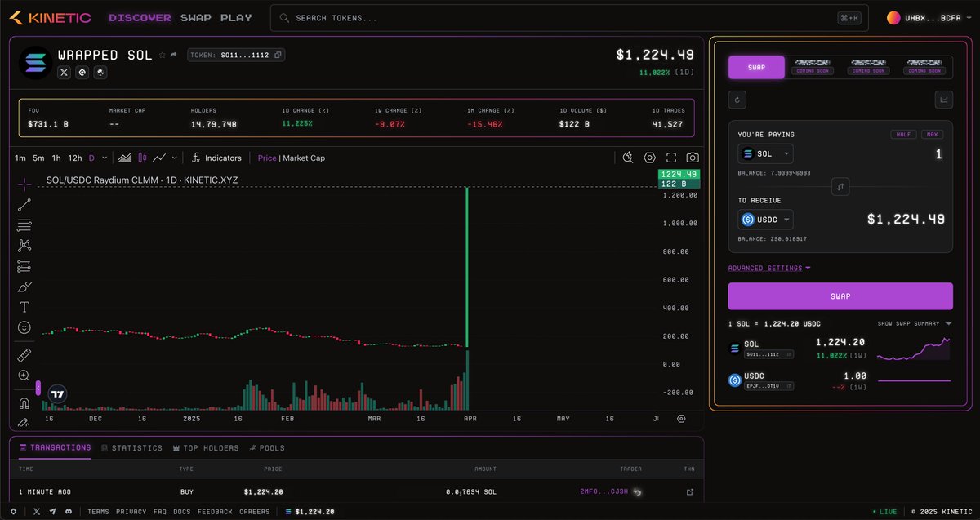Set chart interval to 1m
Image resolution: width=980 pixels, height=520 pixels.
(x=20, y=158)
